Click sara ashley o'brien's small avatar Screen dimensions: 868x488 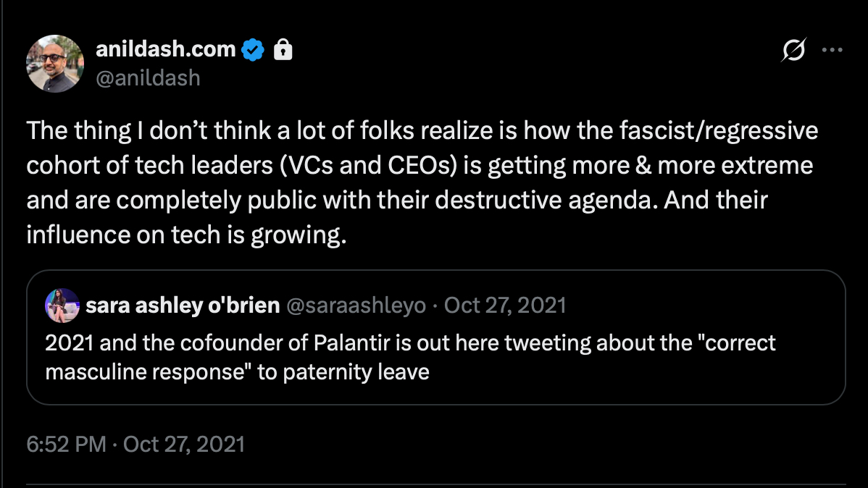point(62,306)
